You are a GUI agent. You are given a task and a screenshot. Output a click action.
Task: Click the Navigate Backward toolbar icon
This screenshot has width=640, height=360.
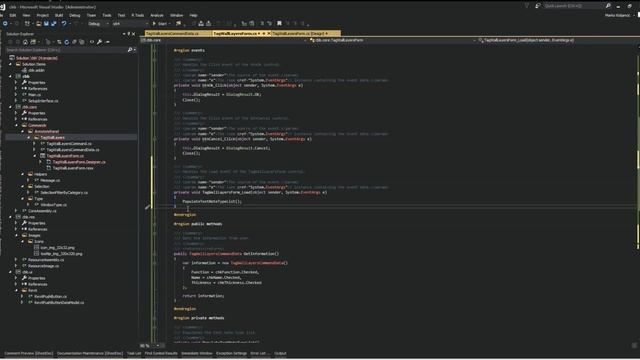[x=5, y=24]
